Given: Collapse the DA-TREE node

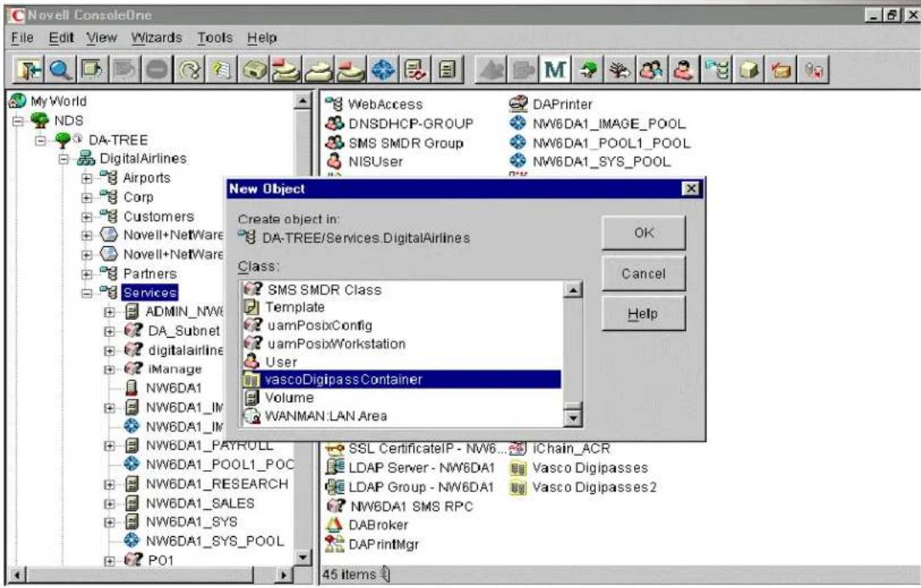Looking at the screenshot, I should click(x=40, y=140).
